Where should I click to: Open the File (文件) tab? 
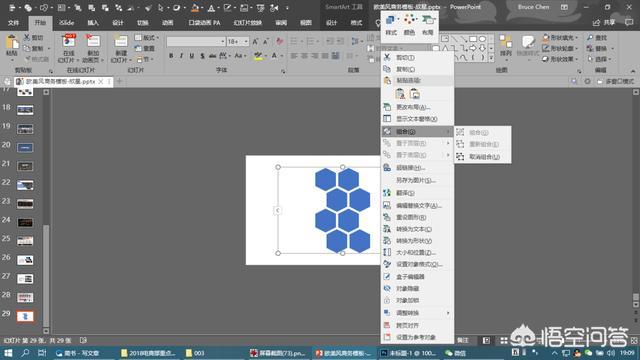point(13,23)
